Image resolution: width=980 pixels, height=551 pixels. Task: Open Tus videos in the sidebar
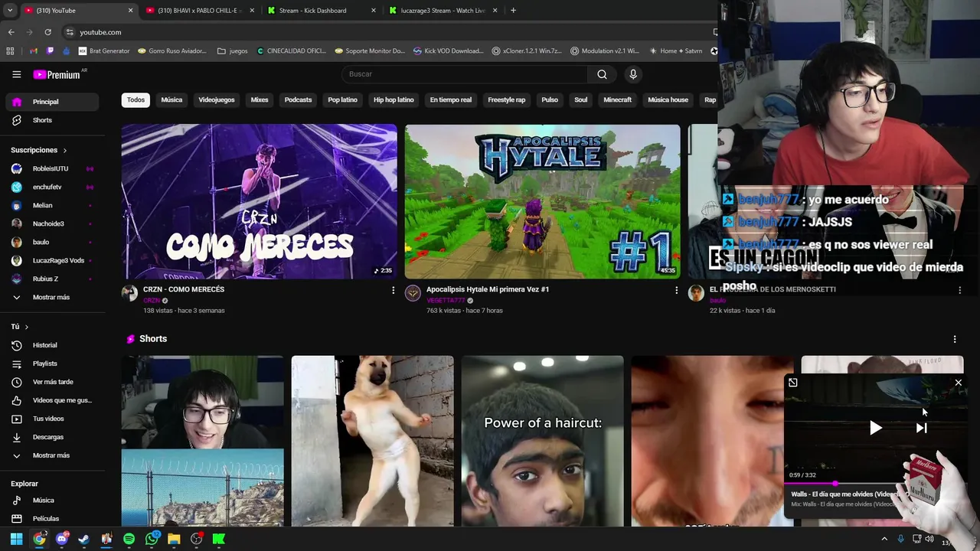tap(52, 419)
